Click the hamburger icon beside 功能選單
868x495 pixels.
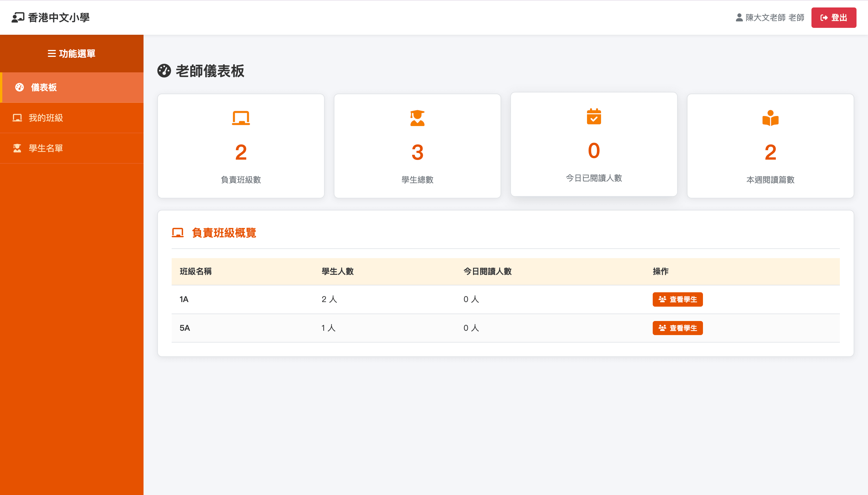52,54
